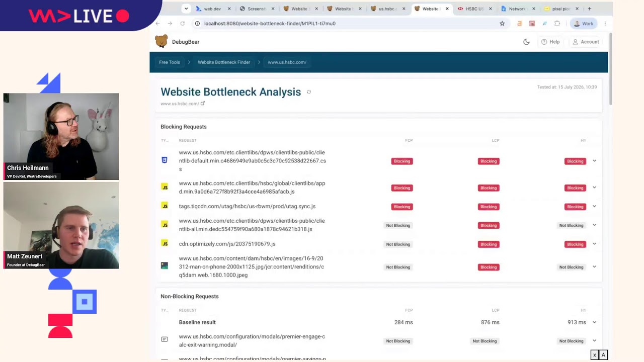Click the Baseline result 876 ms LCP value
Viewport: 644px width, 362px height.
tap(490, 322)
